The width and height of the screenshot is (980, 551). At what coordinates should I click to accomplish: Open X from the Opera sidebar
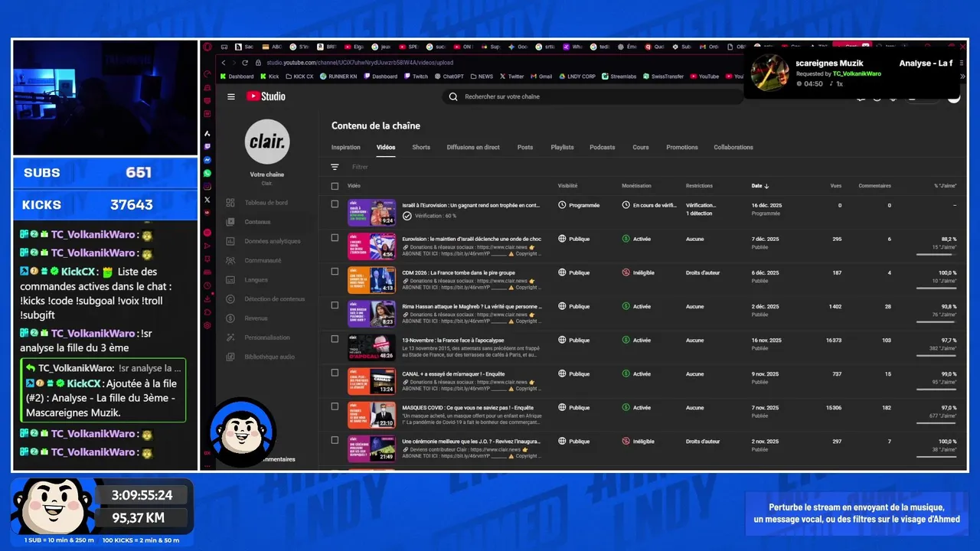point(207,199)
